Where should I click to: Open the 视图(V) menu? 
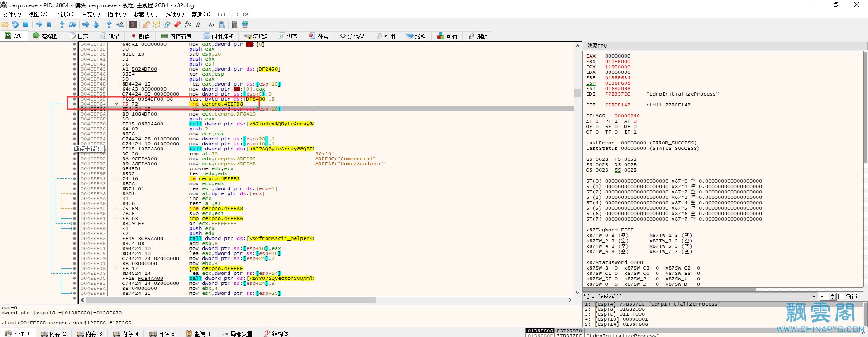[x=38, y=14]
